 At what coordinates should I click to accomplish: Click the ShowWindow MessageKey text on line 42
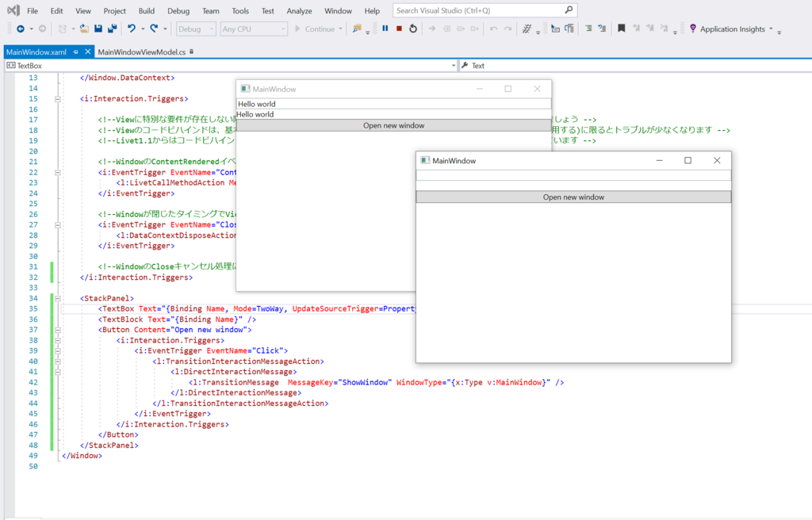point(339,382)
